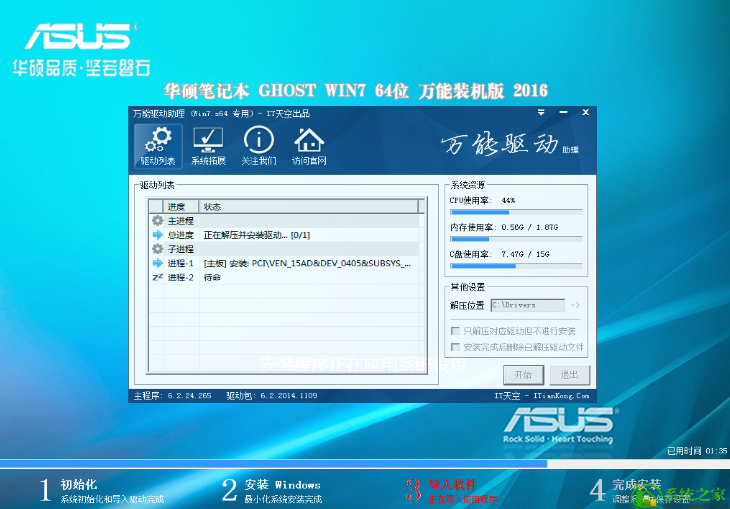Click the browse arrow next to 解压位置

click(575, 305)
